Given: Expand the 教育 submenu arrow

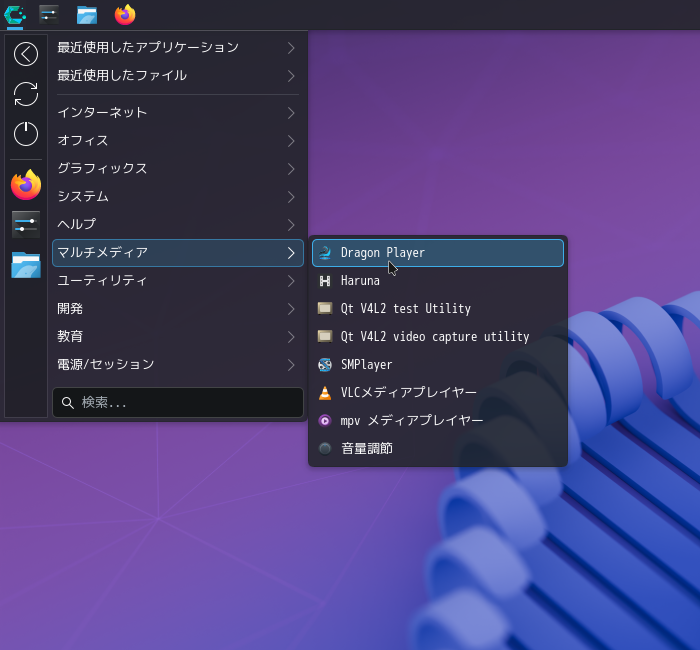Looking at the screenshot, I should pos(291,337).
